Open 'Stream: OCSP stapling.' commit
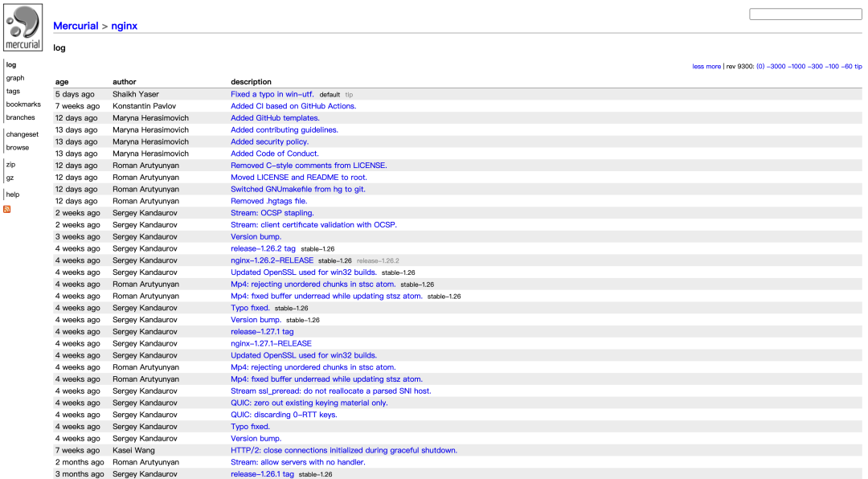 [272, 213]
